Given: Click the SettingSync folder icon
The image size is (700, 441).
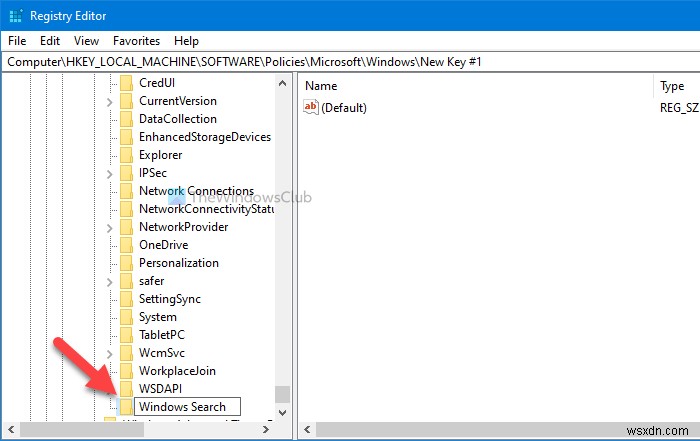Looking at the screenshot, I should (x=126, y=299).
